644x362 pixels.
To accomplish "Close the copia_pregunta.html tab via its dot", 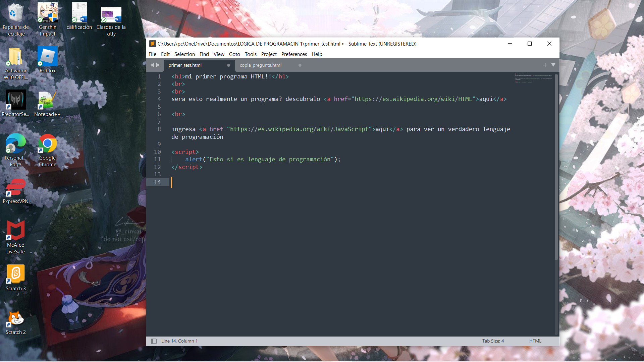I will [300, 65].
